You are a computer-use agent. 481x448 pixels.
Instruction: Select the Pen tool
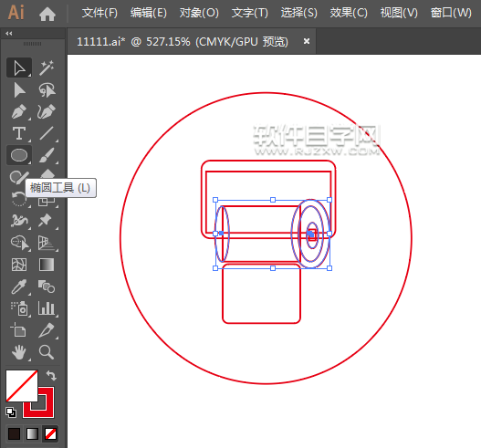[x=19, y=112]
